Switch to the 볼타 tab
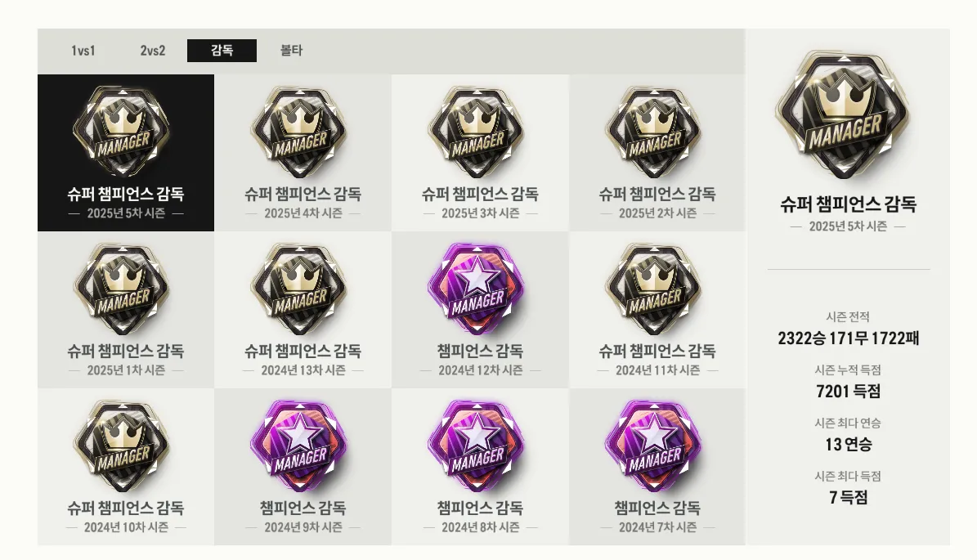Image resolution: width=977 pixels, height=560 pixels. 291,51
